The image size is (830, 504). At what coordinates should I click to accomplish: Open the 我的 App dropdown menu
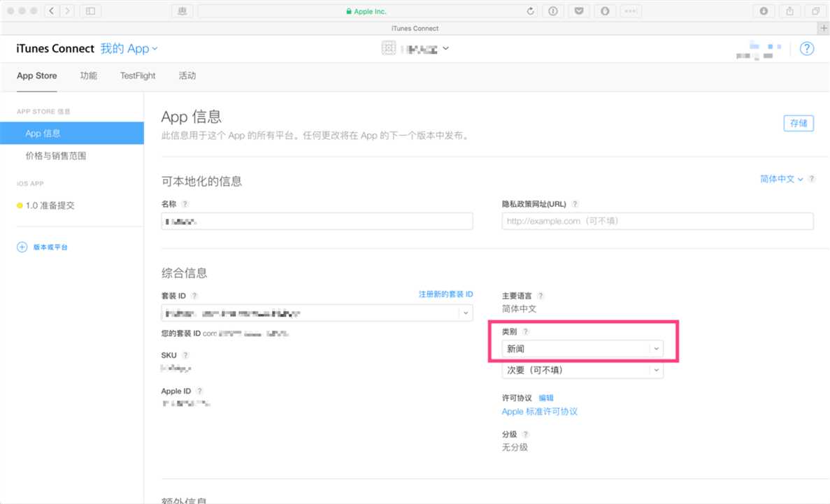coord(129,49)
